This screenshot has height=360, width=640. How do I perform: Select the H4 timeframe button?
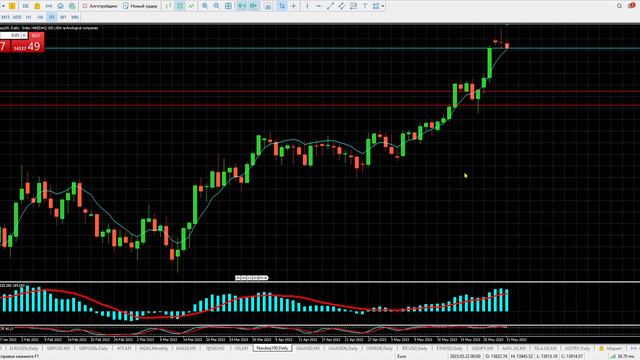point(40,17)
